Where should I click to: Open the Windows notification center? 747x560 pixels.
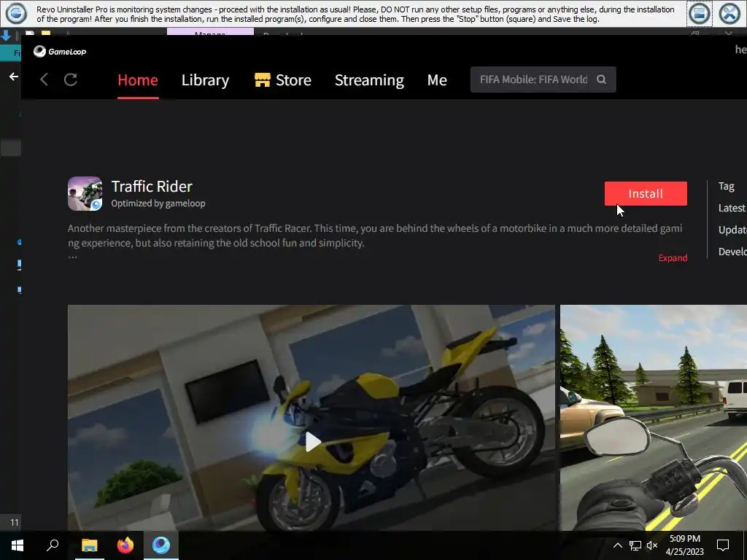723,545
